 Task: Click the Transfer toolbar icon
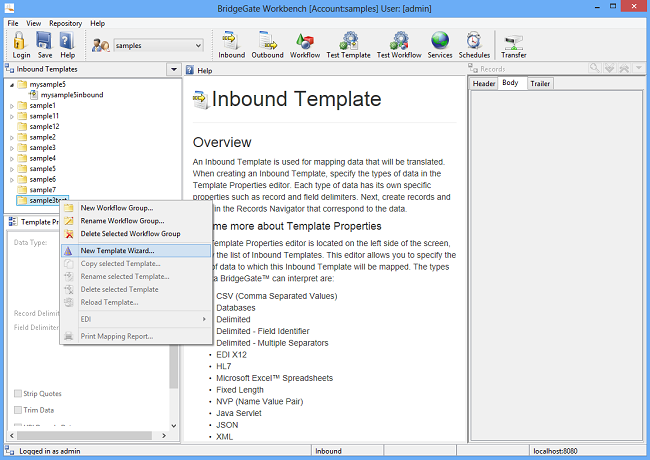[x=514, y=41]
